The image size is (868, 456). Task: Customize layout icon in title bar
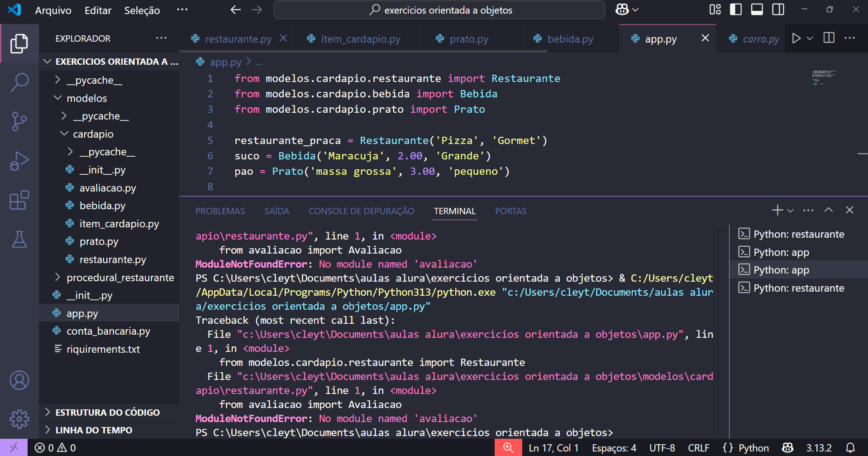(715, 10)
